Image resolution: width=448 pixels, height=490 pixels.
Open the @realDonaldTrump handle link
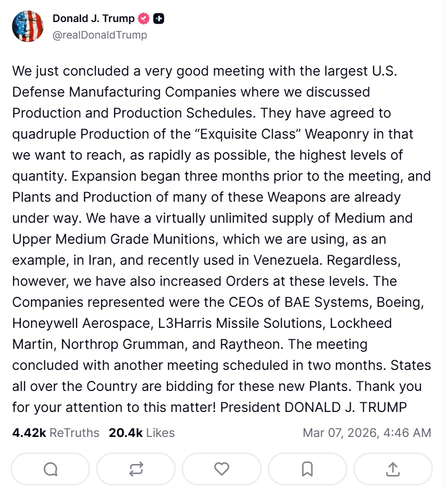click(x=100, y=35)
